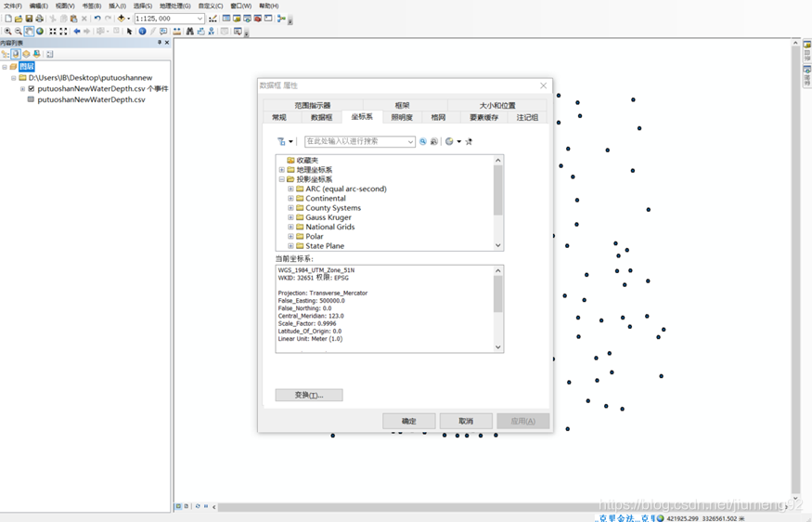812x522 pixels.
Task: Open the Editor toolbar icon
Action: coord(213,19)
